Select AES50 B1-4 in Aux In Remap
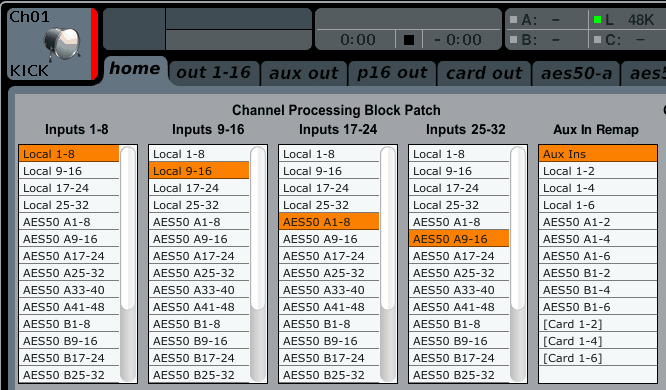This screenshot has width=666, height=390. 598,290
